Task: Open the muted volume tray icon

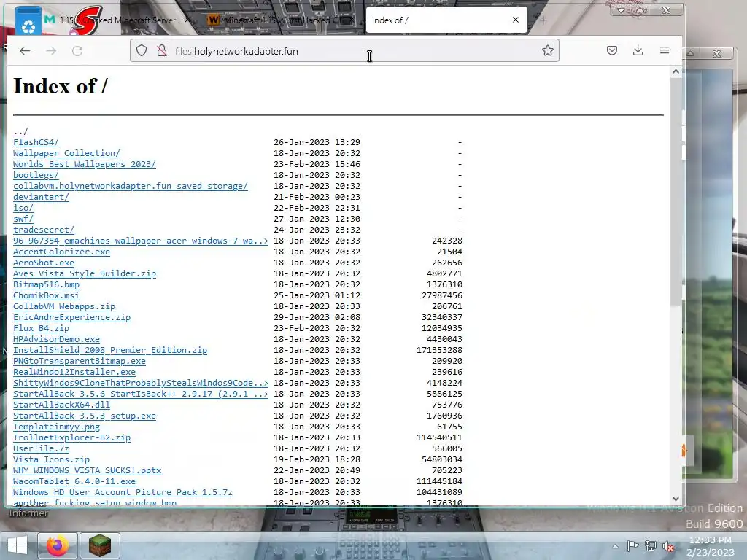Action: tap(668, 546)
